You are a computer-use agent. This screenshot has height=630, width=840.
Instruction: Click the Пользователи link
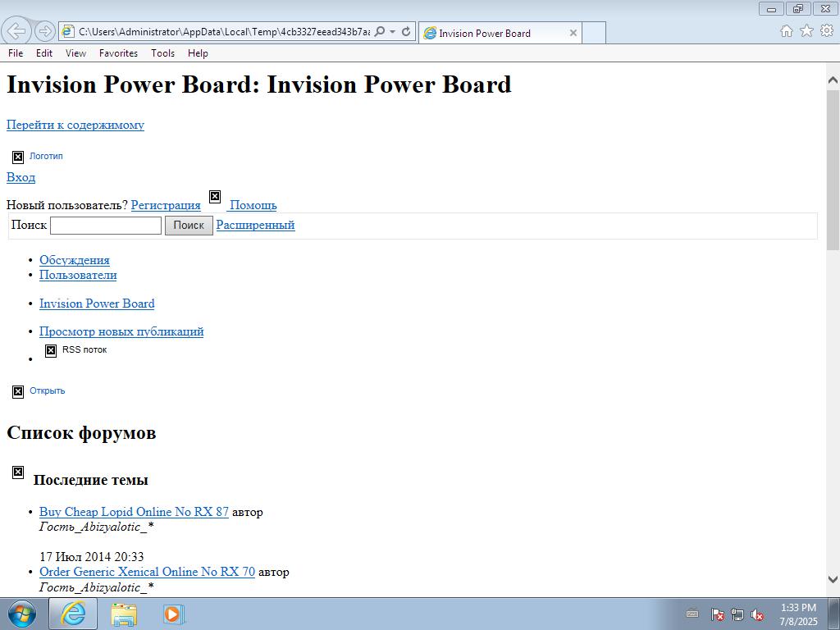pos(78,276)
